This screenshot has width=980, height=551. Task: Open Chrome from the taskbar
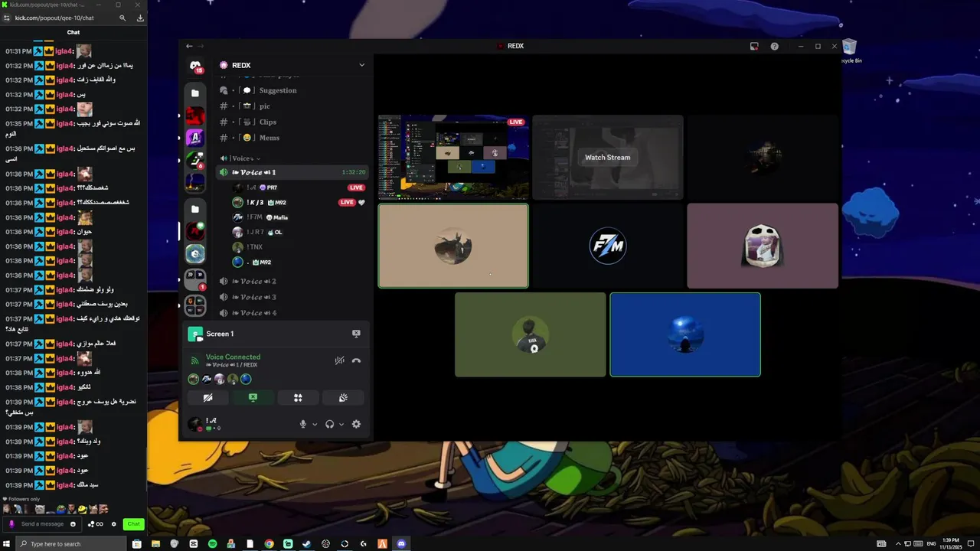269,544
